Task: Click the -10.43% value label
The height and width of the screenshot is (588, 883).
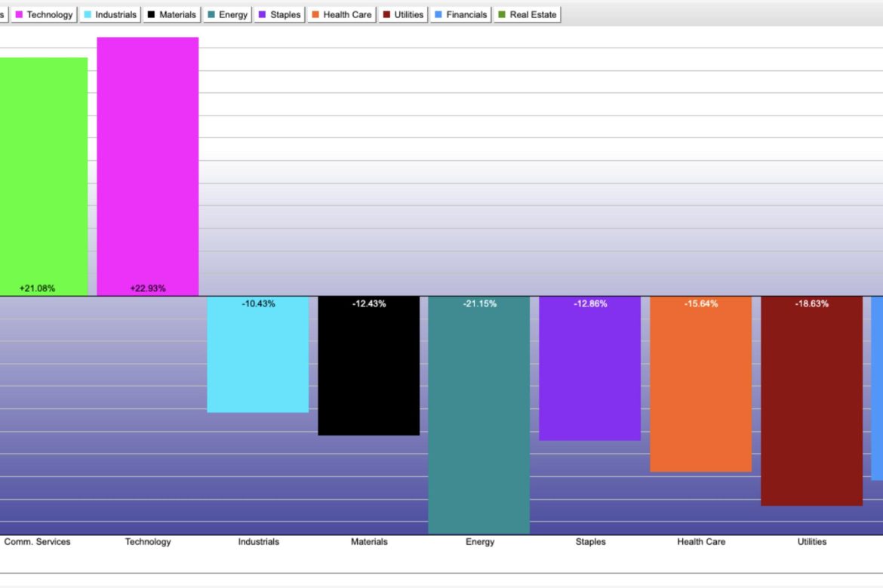Action: [258, 303]
